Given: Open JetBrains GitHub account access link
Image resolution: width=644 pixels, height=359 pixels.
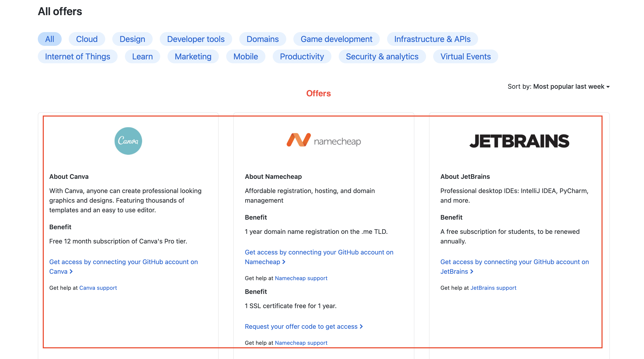Looking at the screenshot, I should pos(515,267).
